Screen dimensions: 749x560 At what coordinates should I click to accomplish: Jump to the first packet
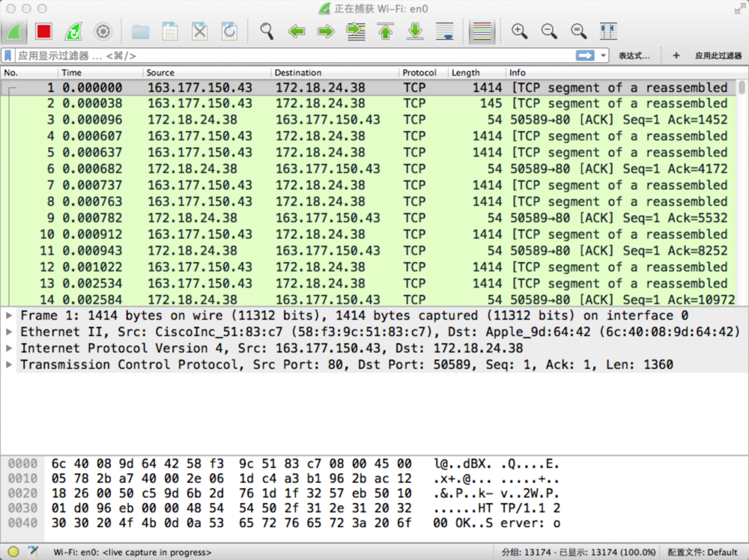pos(386,31)
